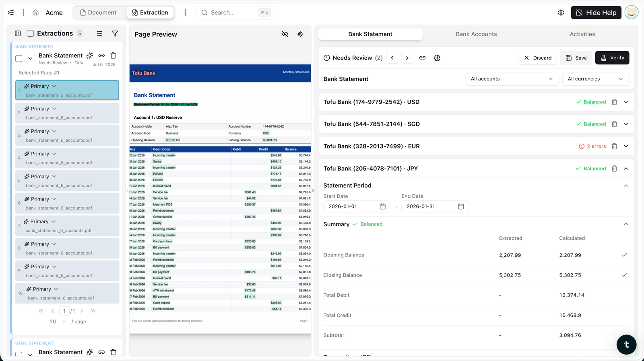
Task: Focus the Search field
Action: [235, 12]
